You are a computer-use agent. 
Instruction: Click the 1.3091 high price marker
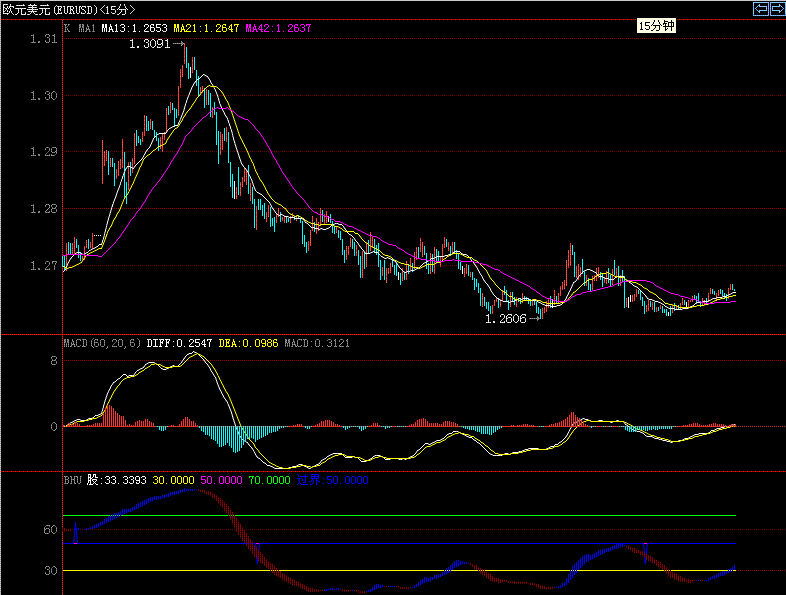(152, 45)
